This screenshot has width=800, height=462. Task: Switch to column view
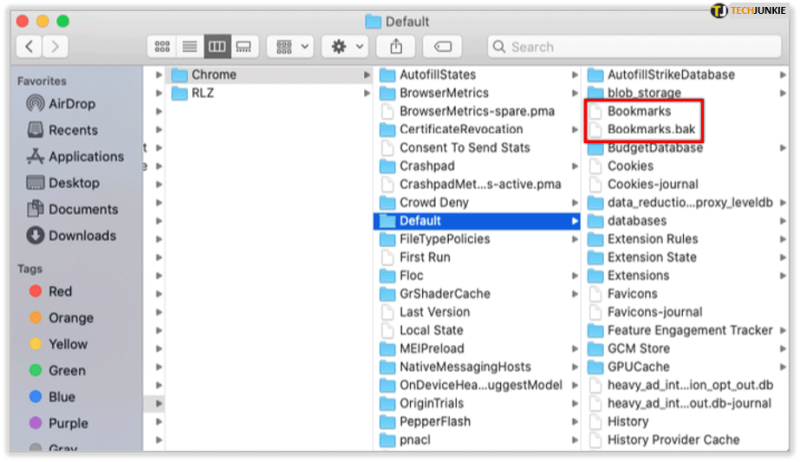(x=217, y=47)
